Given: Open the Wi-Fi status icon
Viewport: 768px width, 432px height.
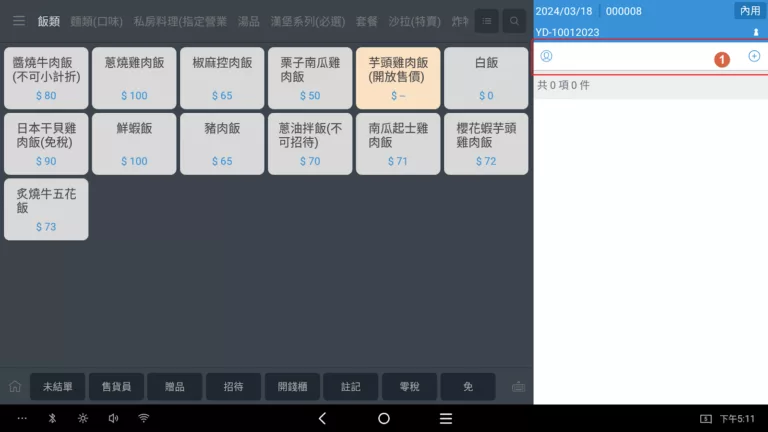Looking at the screenshot, I should click(x=143, y=418).
